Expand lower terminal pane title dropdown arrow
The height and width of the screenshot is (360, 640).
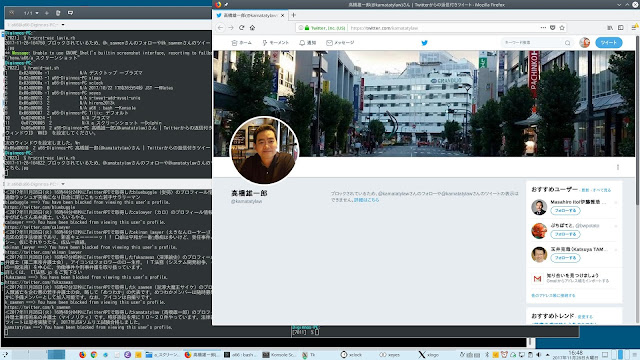click(63, 184)
